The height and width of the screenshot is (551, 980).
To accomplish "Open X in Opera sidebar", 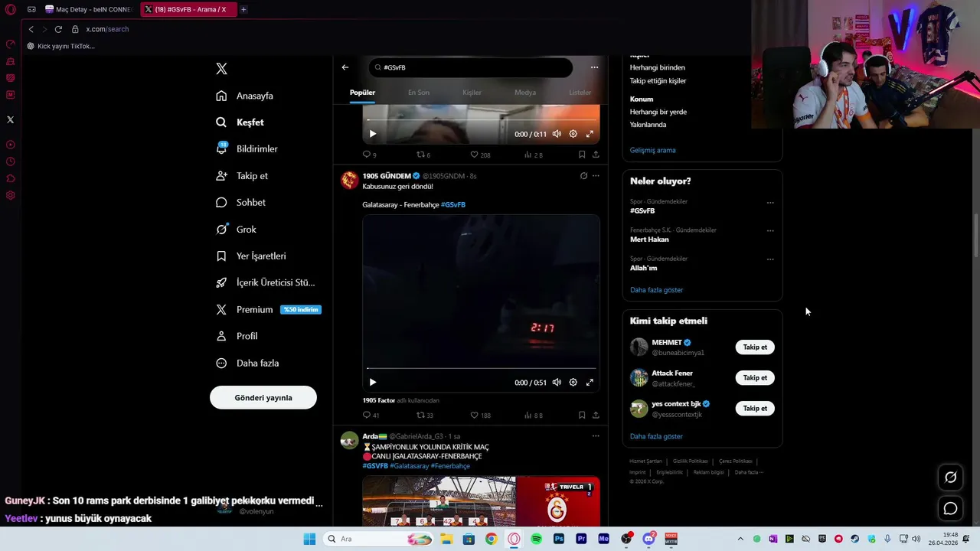I will point(10,119).
